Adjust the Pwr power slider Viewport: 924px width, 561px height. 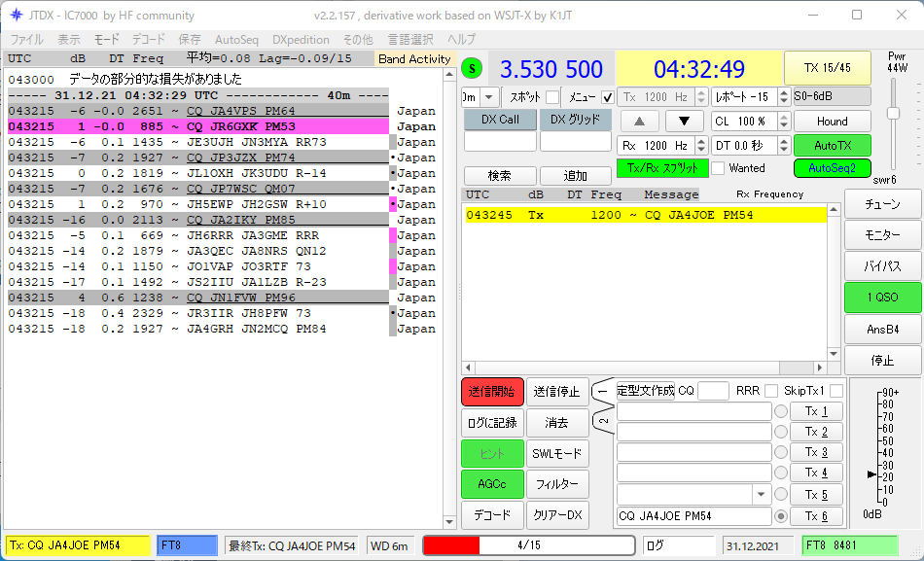894,113
